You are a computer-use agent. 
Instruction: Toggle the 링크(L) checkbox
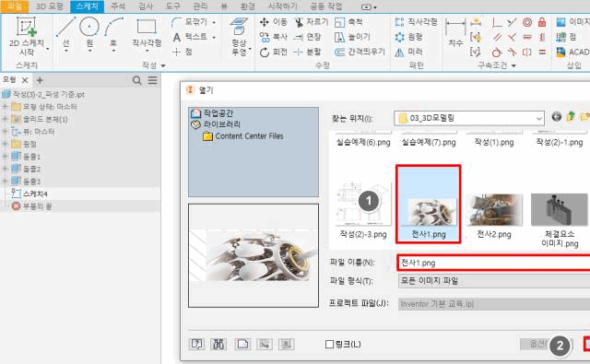tap(329, 344)
